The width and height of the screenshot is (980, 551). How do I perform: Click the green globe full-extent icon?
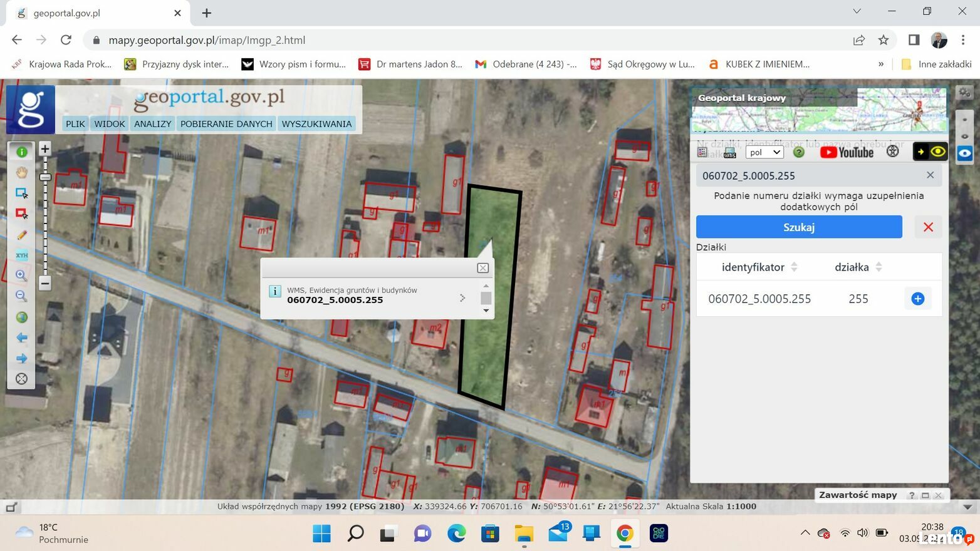pyautogui.click(x=22, y=317)
